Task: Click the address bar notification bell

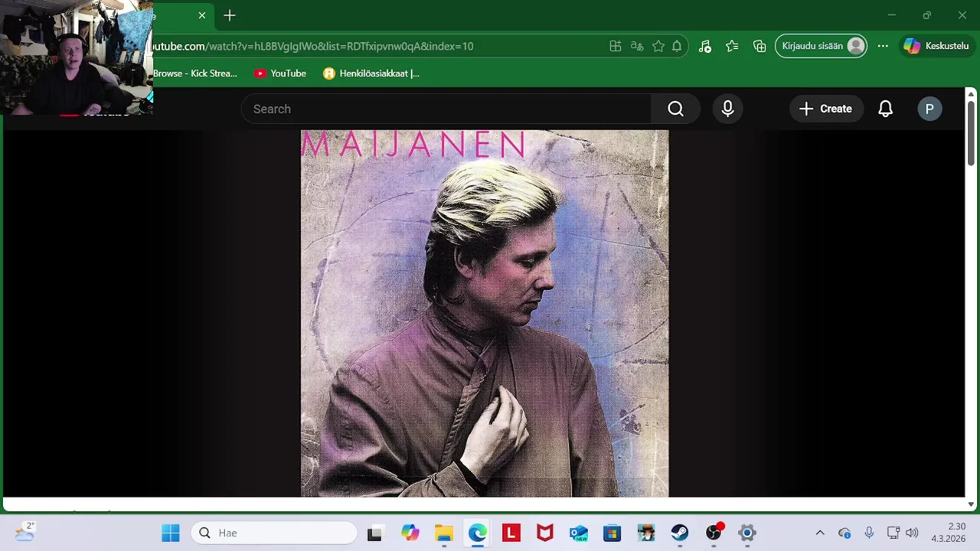Action: click(x=677, y=46)
